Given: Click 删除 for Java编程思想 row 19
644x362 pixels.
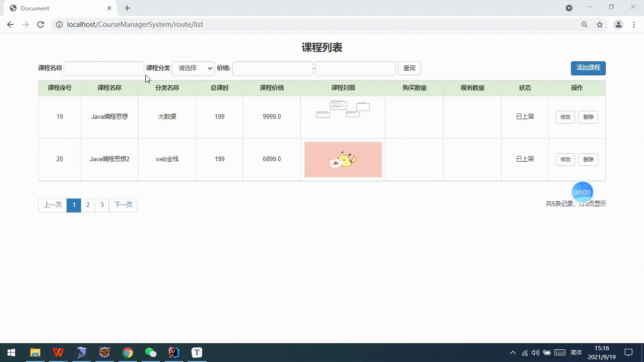Looking at the screenshot, I should (588, 117).
